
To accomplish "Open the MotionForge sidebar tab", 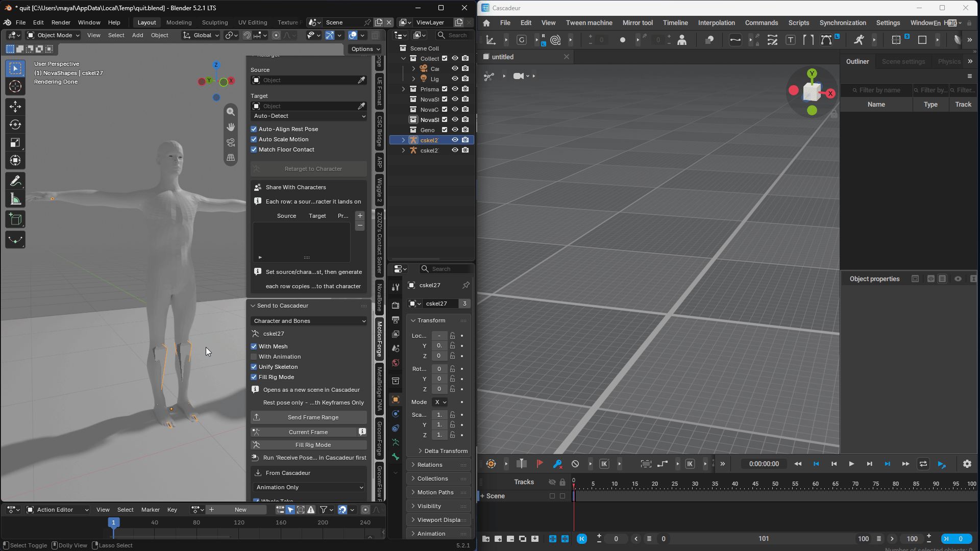I will [379, 339].
